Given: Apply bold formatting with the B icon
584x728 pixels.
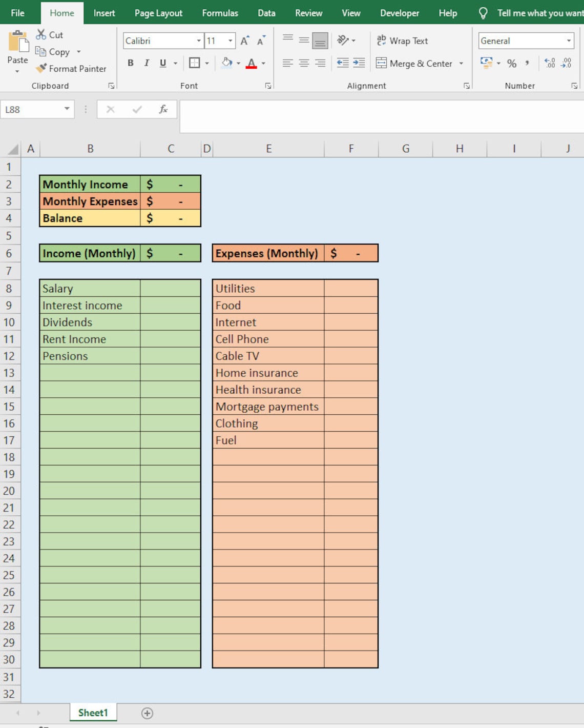Looking at the screenshot, I should [x=130, y=63].
